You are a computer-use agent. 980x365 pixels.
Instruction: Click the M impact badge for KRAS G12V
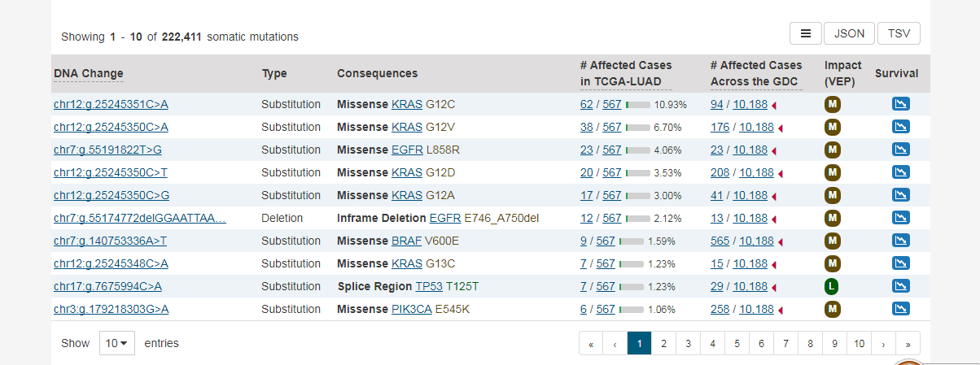[x=833, y=127]
